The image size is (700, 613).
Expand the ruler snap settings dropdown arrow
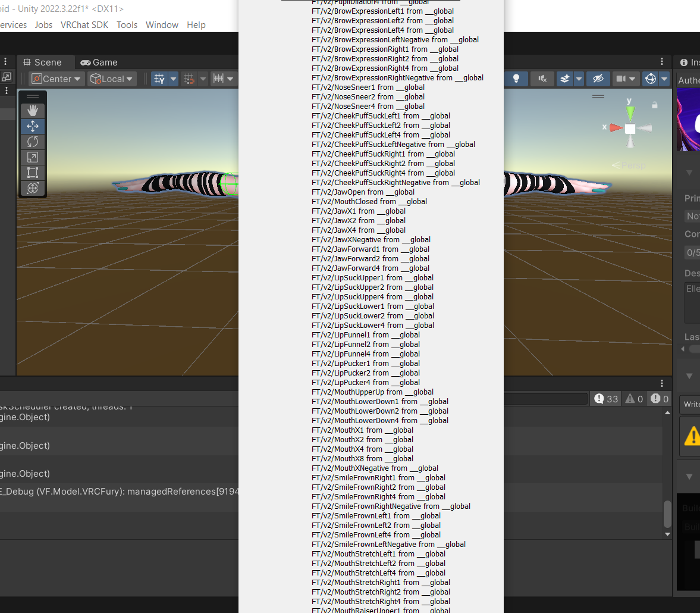click(x=230, y=79)
